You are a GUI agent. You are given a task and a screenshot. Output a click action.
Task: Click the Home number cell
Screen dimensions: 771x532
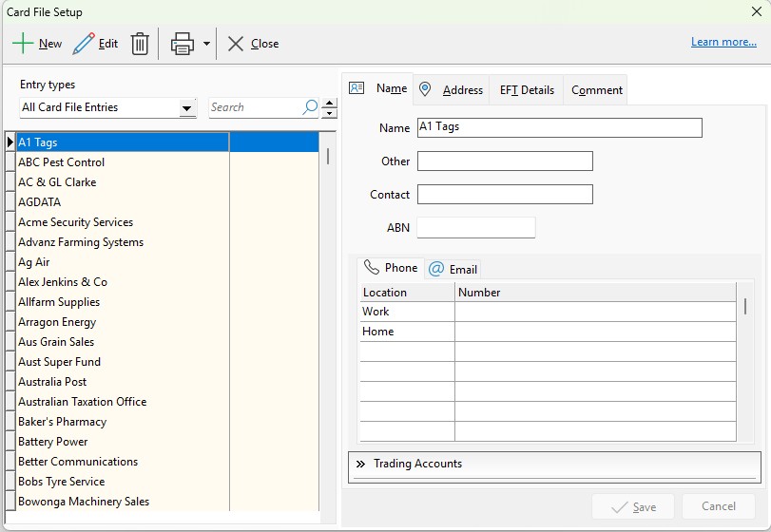(x=595, y=332)
